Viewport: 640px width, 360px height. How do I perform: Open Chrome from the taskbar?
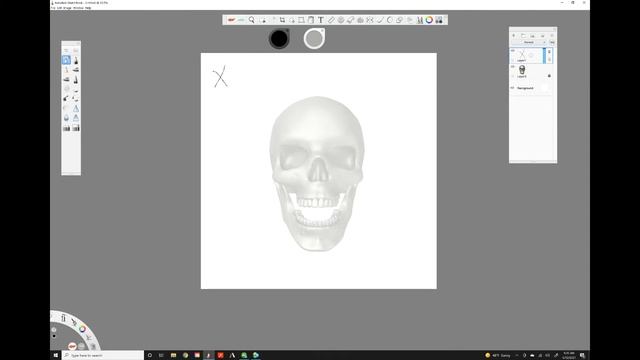pyautogui.click(x=185, y=356)
